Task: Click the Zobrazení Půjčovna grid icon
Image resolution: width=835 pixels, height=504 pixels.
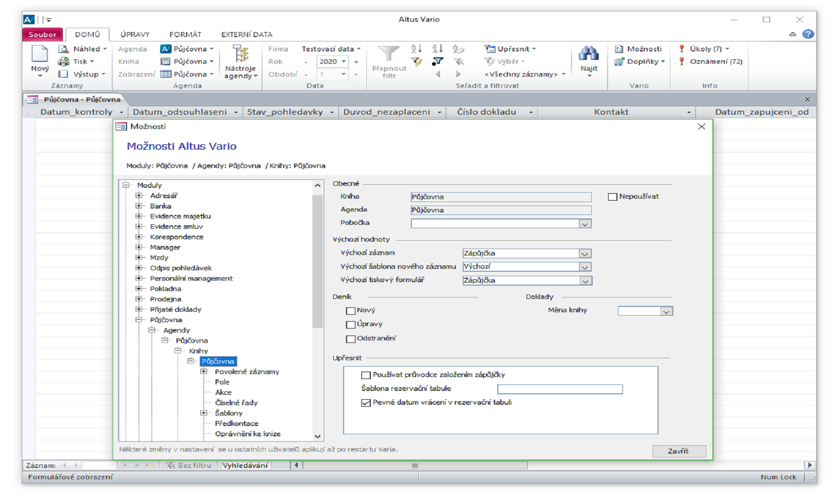Action: point(166,74)
